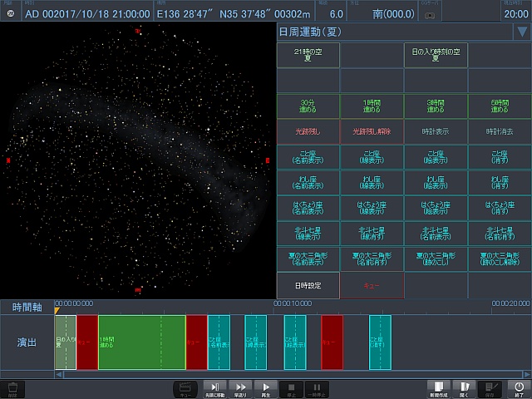
Task: Click the 終了 power icon
Action: [x=519, y=388]
